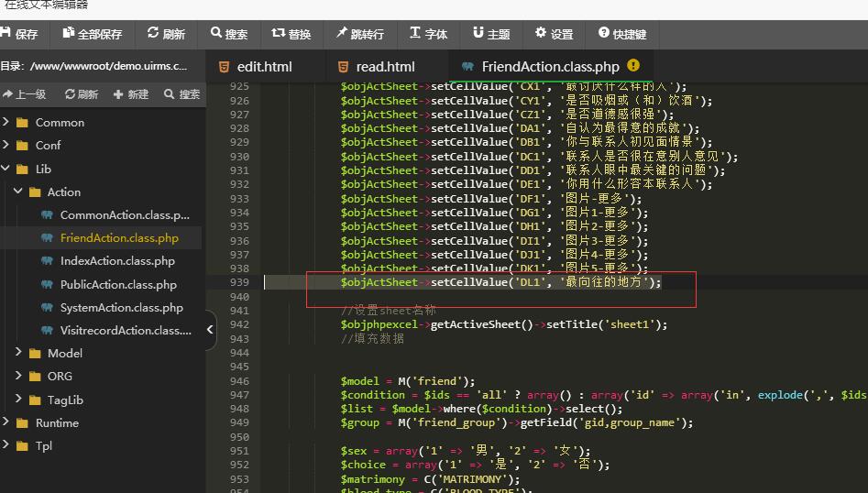The height and width of the screenshot is (493, 868).
Task: Open 设置 settings with gear icon
Action: coord(554,34)
